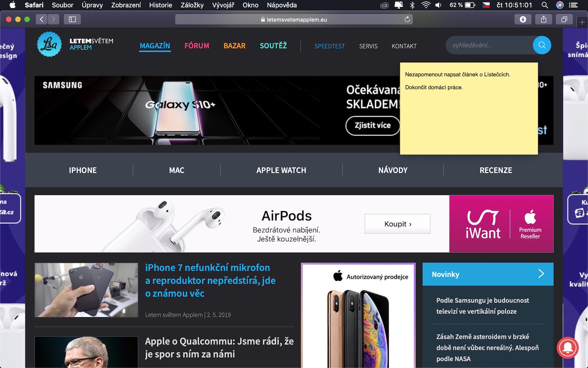This screenshot has height=368, width=588.
Task: Focus the letemsvetemapplem.eu address bar
Action: 294,20
